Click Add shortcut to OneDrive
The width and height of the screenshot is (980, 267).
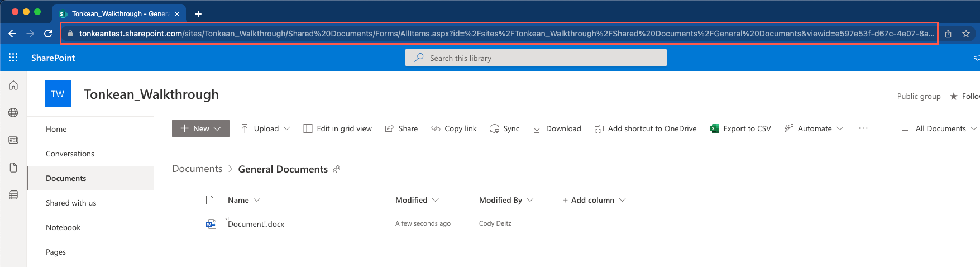point(646,128)
